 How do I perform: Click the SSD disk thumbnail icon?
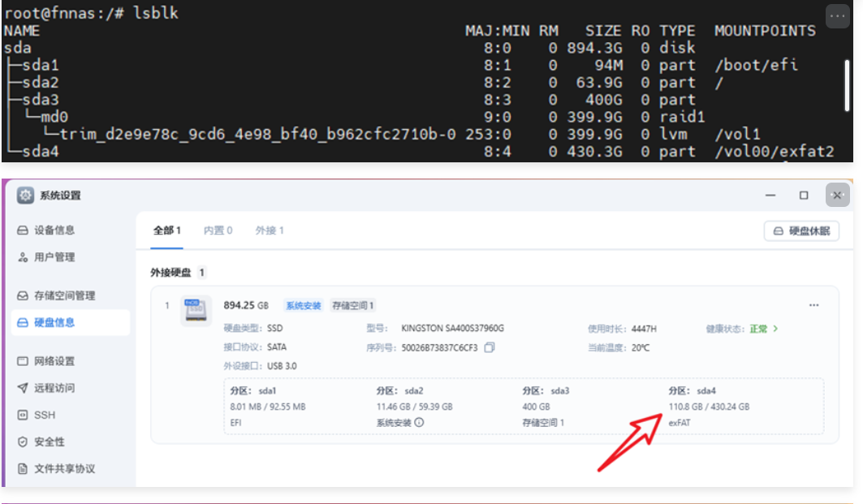click(x=196, y=311)
